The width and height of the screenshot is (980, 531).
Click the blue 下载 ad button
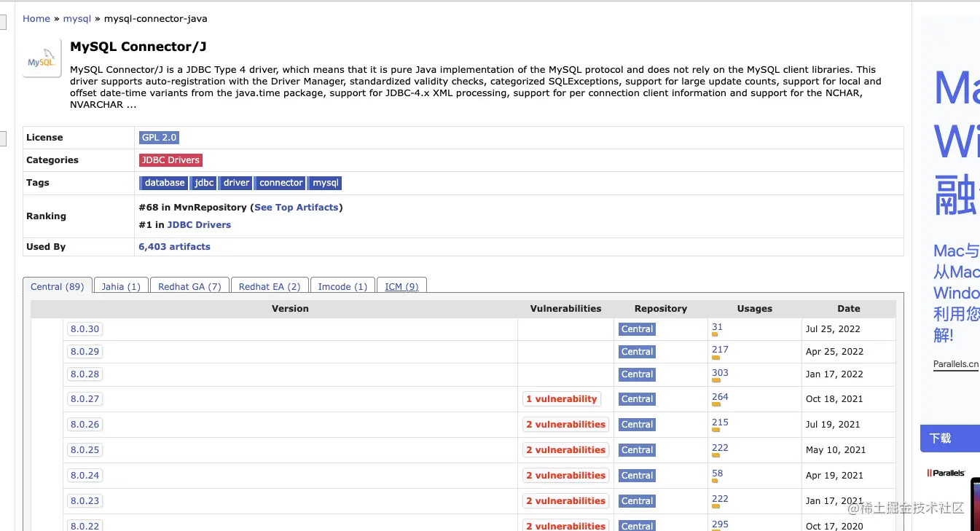(950, 438)
